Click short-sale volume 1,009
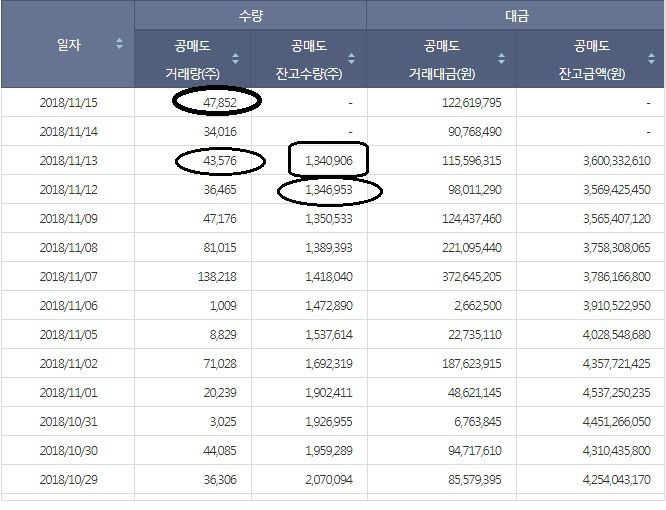 pyautogui.click(x=223, y=306)
